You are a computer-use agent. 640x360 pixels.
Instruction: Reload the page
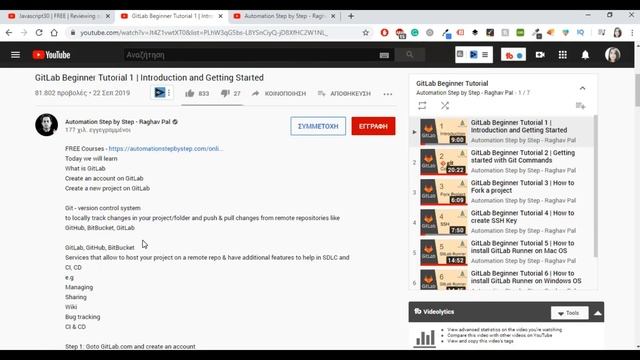point(39,33)
